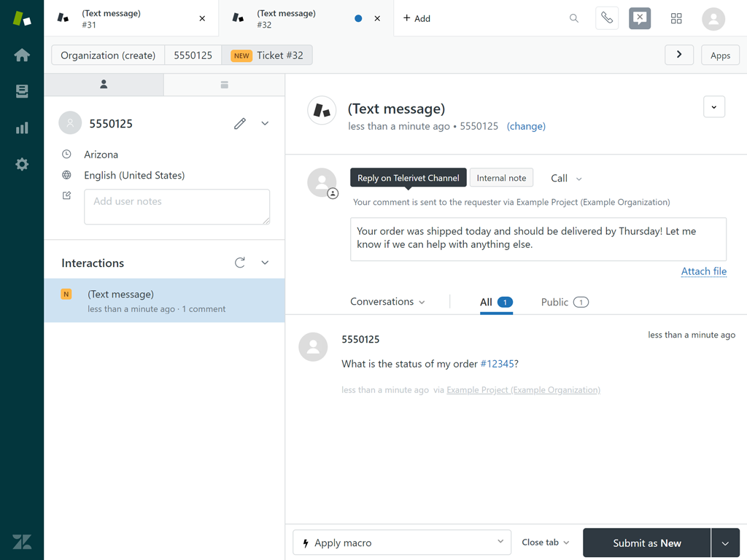Expand user 5550125 options chevron

265,123
